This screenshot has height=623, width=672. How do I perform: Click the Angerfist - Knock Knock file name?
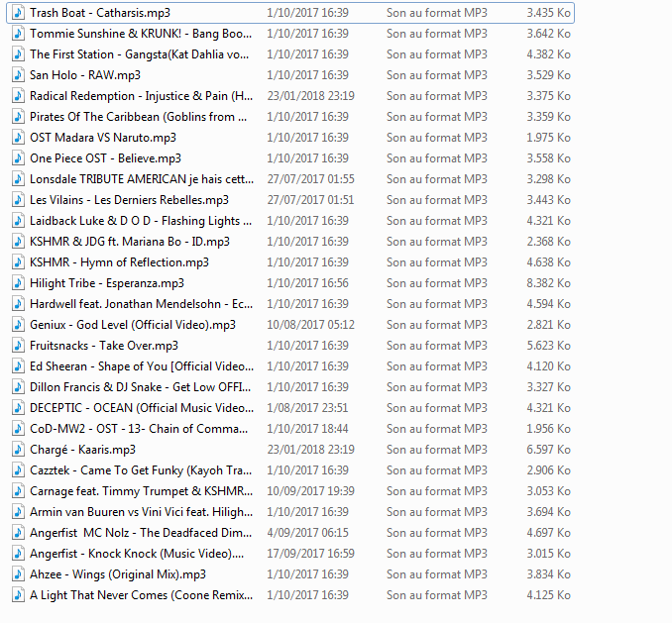[x=139, y=554]
